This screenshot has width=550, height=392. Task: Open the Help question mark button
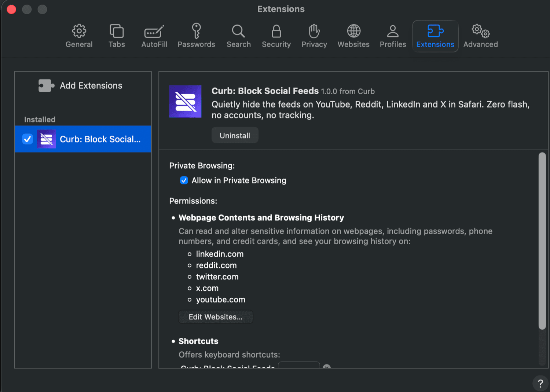(540, 384)
